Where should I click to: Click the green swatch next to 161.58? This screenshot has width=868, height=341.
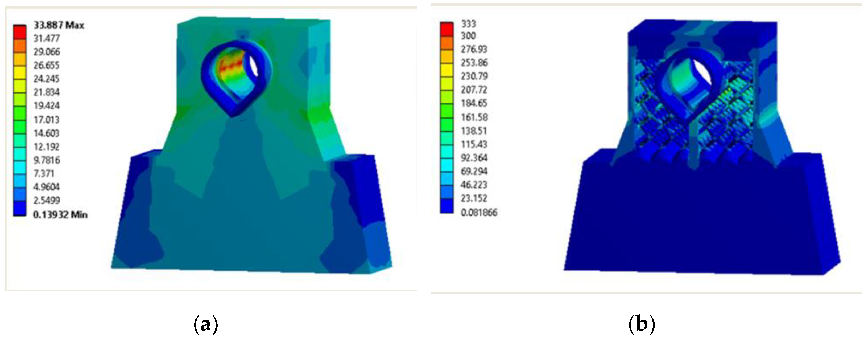447,111
